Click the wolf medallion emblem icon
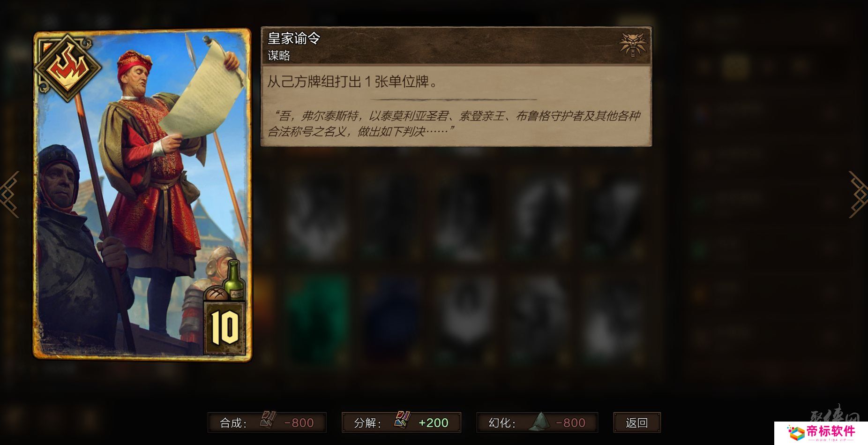This screenshot has height=445, width=868. (x=633, y=45)
